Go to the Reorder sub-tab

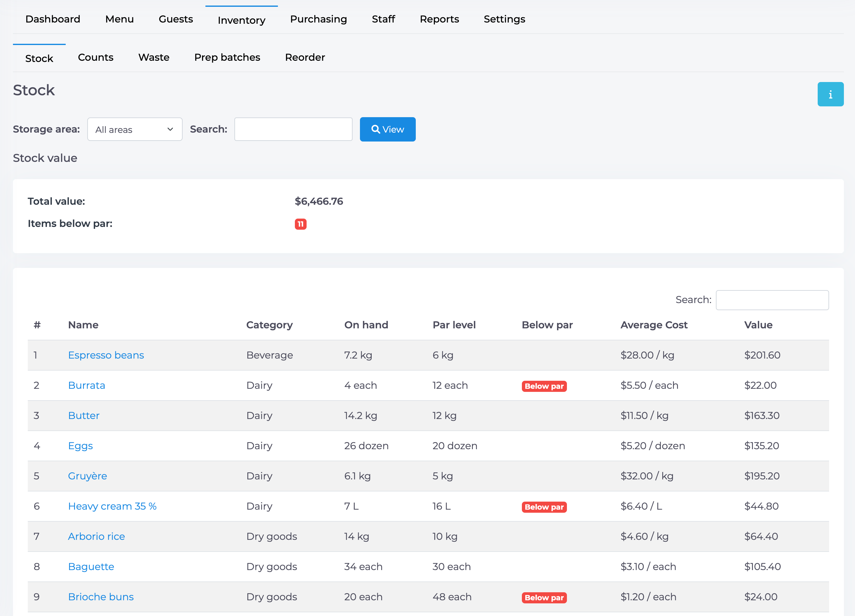point(305,57)
